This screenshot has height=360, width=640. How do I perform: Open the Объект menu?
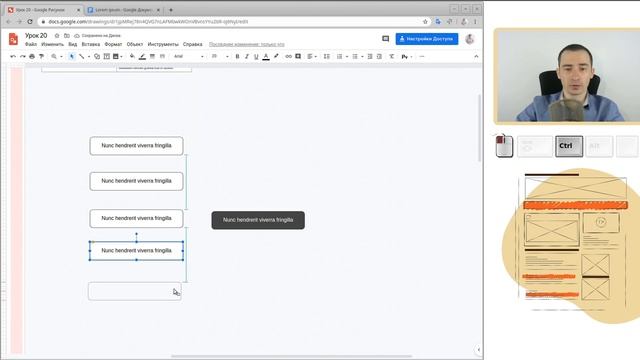(x=135, y=44)
